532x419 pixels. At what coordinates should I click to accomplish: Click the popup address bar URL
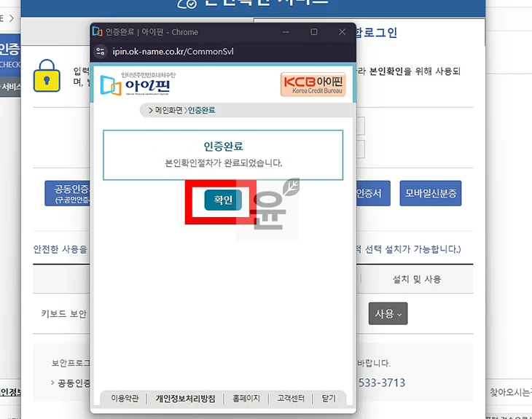(173, 52)
